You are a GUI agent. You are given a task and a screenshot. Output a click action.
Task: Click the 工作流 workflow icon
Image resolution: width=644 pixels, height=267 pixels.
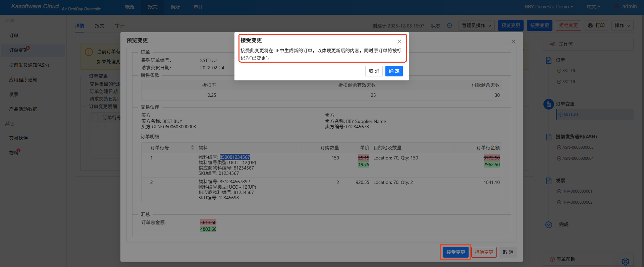[552, 44]
